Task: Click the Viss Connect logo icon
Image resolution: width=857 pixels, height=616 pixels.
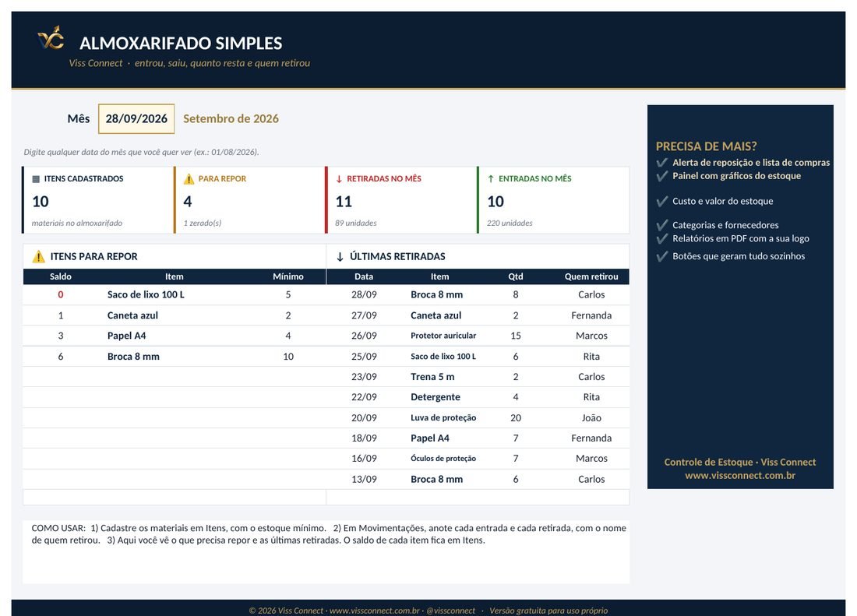Action: pyautogui.click(x=51, y=38)
